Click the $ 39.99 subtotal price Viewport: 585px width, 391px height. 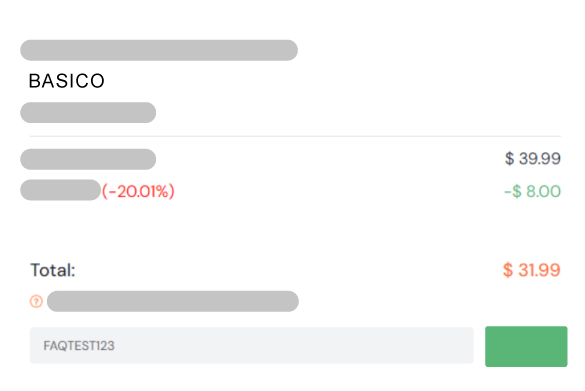click(532, 159)
